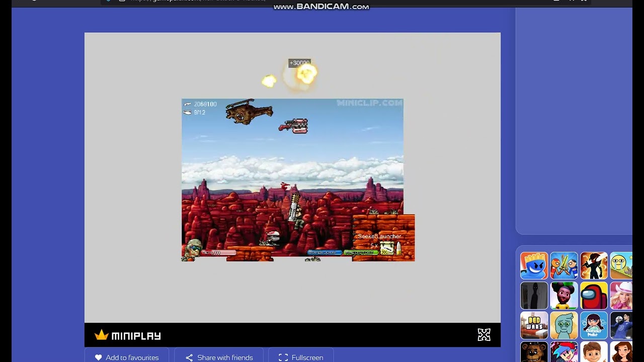
Task: Open the Character Maker game thumbnail
Action: (594, 325)
